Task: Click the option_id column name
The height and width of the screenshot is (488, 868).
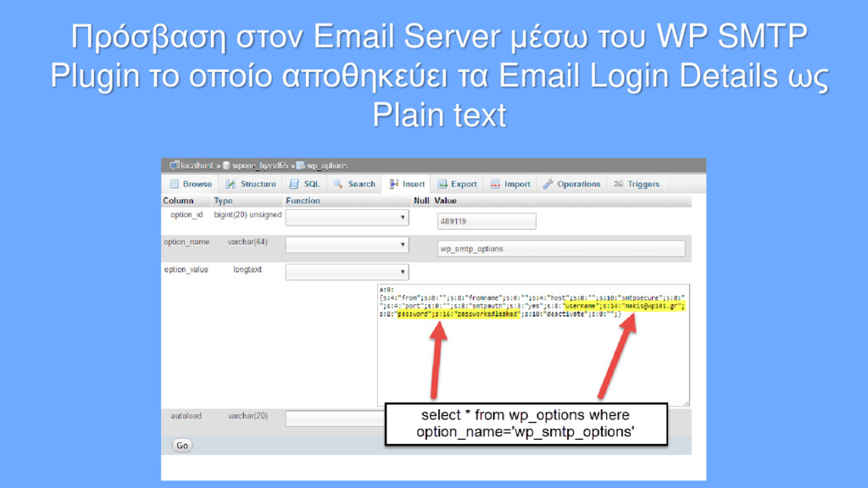Action: click(186, 214)
